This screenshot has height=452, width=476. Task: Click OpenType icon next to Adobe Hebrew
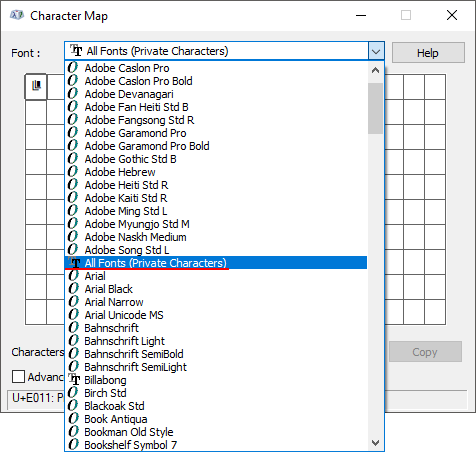pyautogui.click(x=73, y=171)
